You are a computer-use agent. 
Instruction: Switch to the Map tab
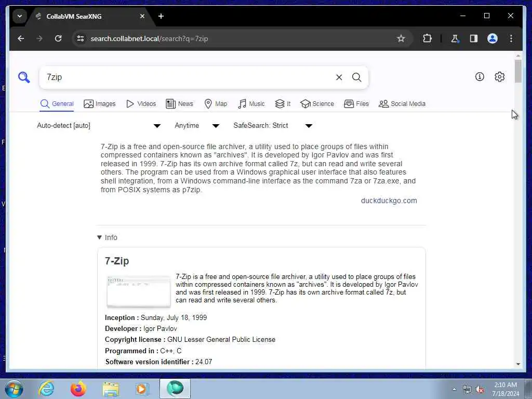coord(216,104)
